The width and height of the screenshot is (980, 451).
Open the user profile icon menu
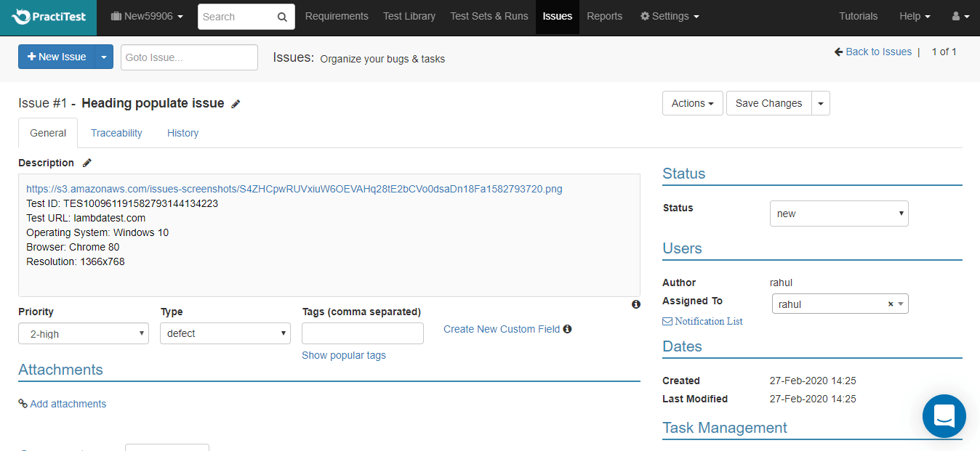click(x=960, y=17)
